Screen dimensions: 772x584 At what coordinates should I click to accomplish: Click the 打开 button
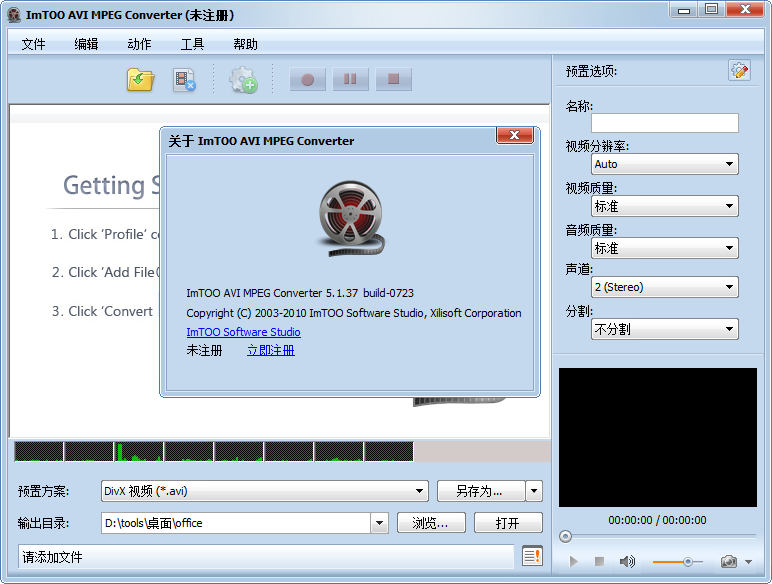tap(508, 523)
